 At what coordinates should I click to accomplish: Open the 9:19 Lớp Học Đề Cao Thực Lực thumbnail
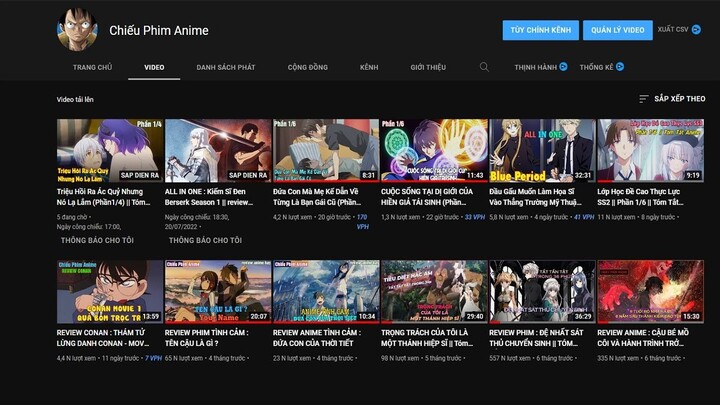tap(651, 151)
